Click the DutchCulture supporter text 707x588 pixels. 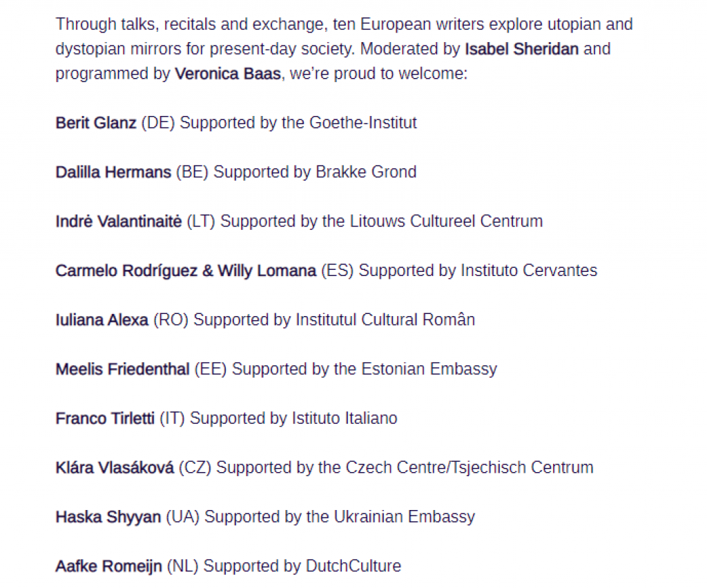pyautogui.click(x=353, y=566)
